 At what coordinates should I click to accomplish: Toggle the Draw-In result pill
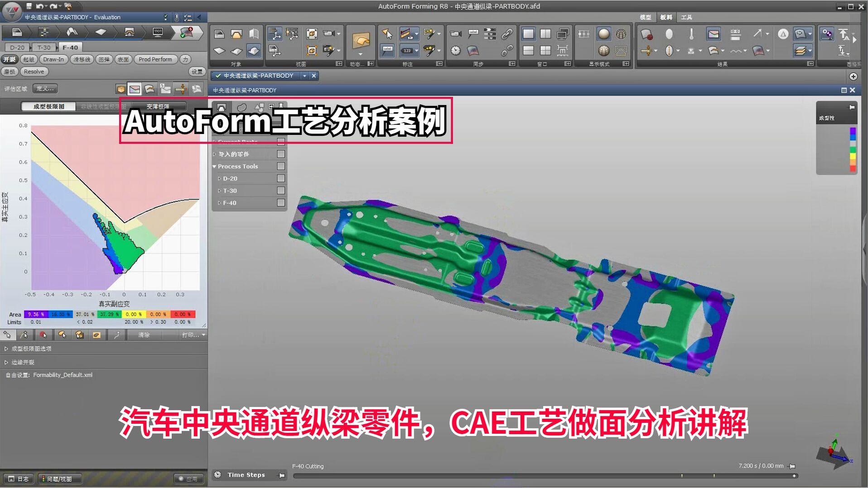(53, 59)
